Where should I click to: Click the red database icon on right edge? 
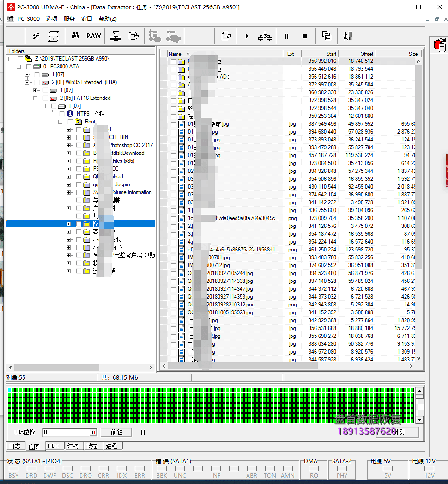tap(440, 45)
